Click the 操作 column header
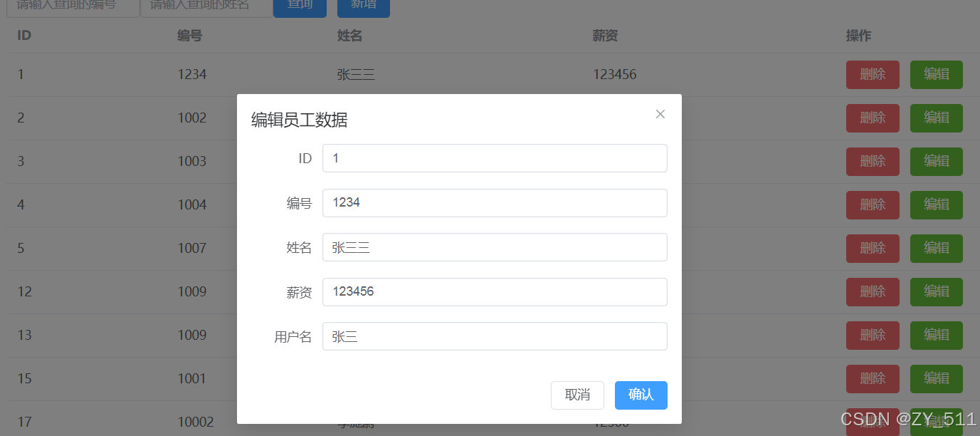The width and height of the screenshot is (980, 436). coord(858,36)
